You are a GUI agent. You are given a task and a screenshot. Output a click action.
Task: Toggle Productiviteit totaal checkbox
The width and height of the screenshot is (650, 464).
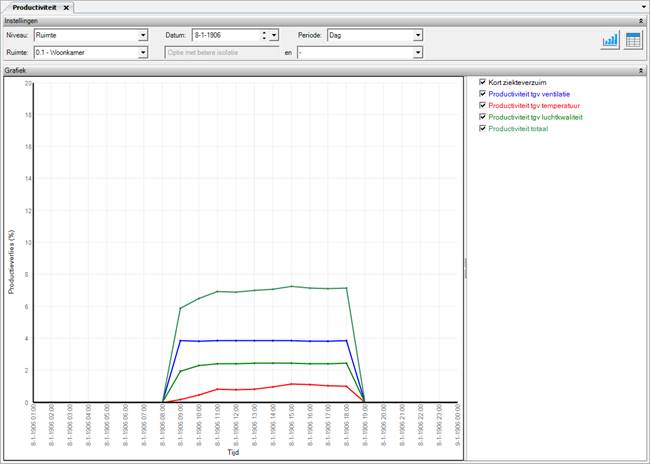(482, 129)
